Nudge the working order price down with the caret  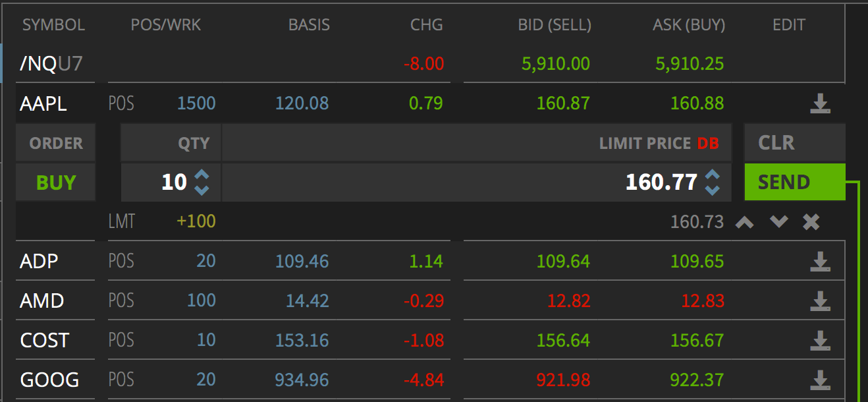[x=778, y=222]
